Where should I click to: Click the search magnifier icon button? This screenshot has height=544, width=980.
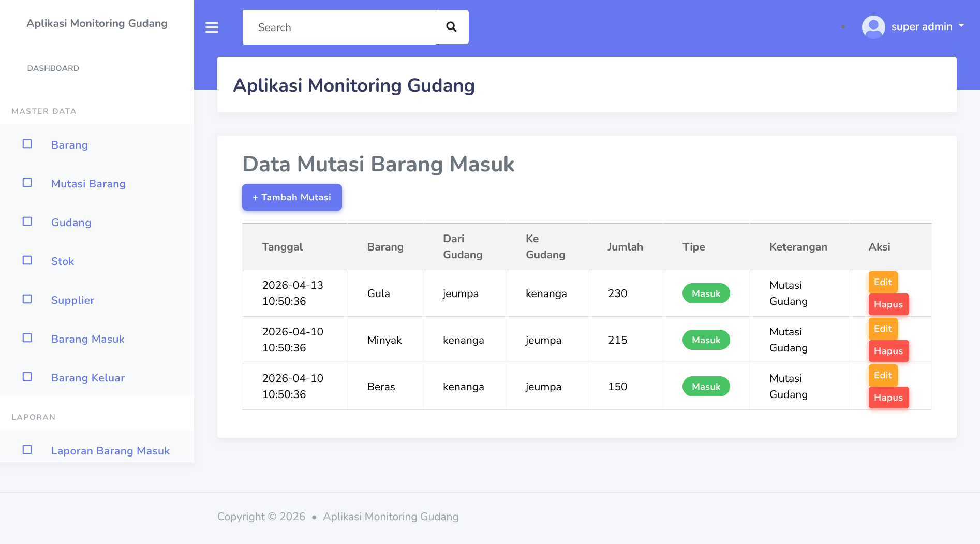(451, 27)
